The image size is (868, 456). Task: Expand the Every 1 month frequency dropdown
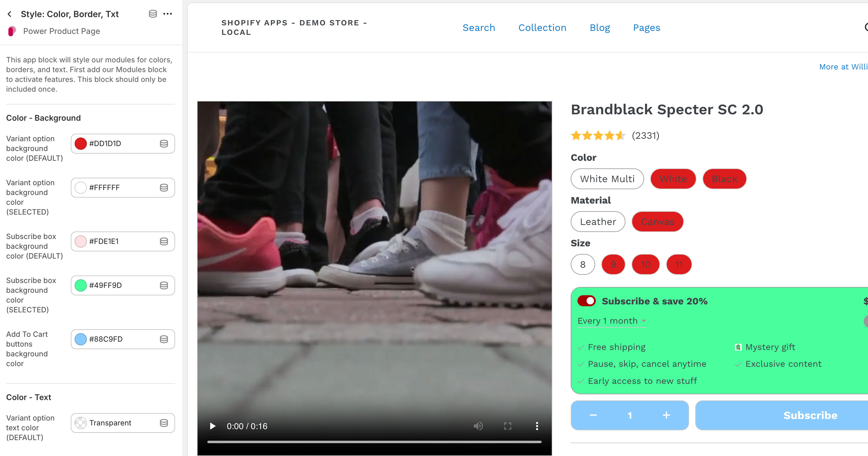coord(611,321)
